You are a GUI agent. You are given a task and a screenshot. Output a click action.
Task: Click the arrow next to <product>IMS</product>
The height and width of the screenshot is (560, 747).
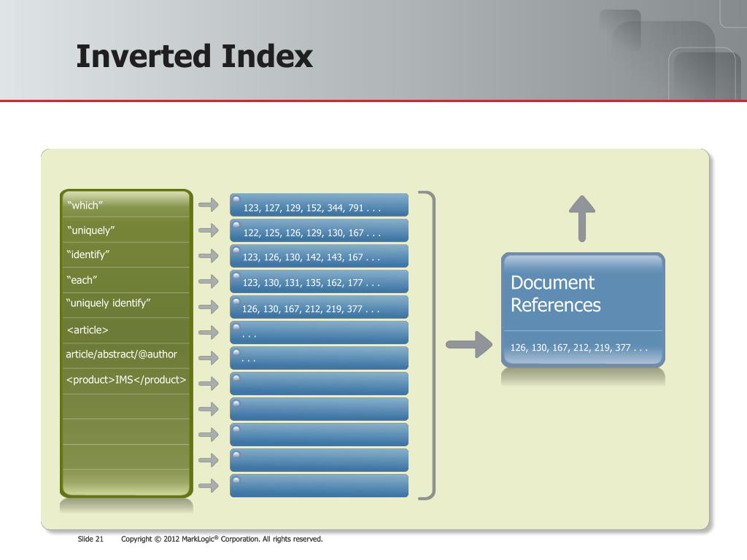coord(209,384)
